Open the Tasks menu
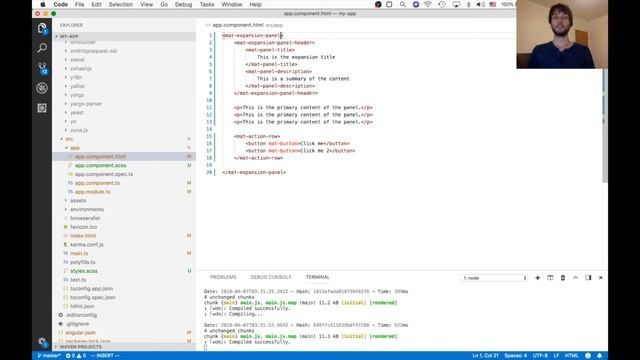 point(207,4)
